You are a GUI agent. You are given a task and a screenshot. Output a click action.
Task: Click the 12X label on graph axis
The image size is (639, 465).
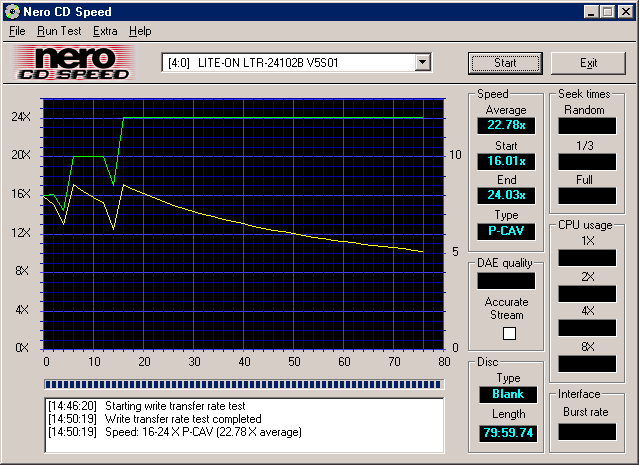21,233
